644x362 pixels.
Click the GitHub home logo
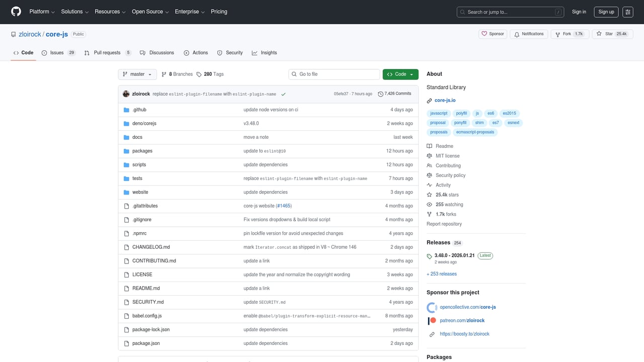tap(16, 12)
